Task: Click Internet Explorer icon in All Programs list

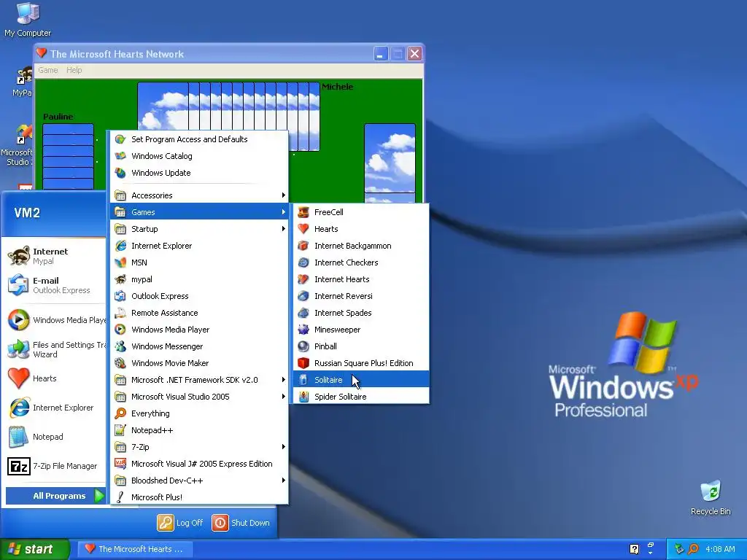Action: click(120, 245)
